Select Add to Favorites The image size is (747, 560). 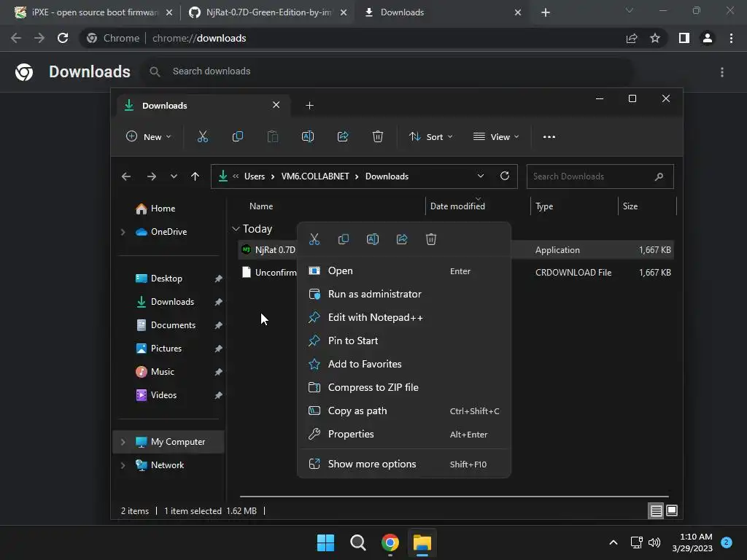(404, 365)
